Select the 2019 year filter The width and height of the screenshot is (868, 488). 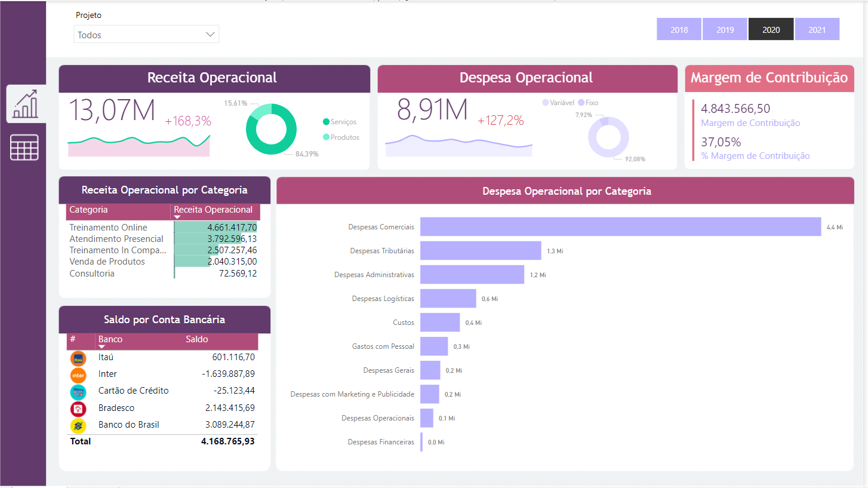(725, 29)
